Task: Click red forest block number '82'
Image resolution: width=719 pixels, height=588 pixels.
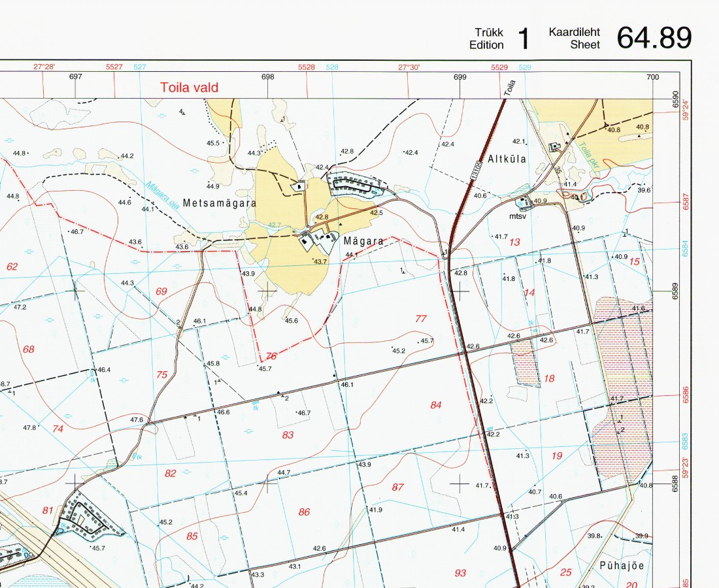Action: tap(170, 473)
